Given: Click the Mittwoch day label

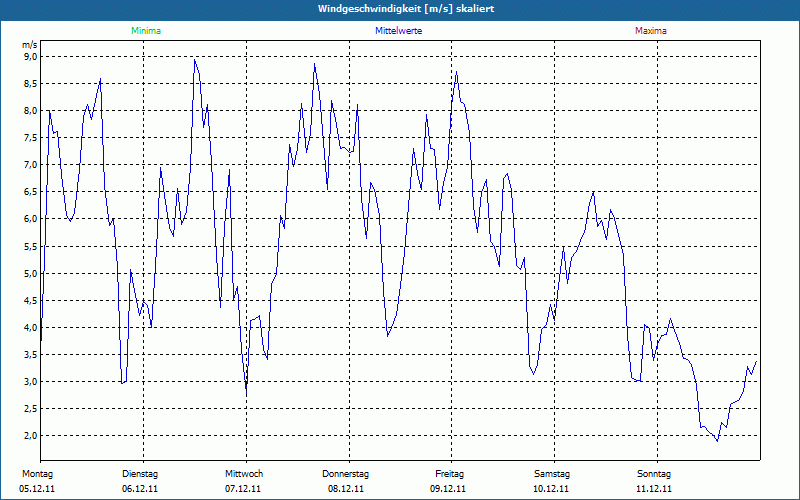Looking at the screenshot, I should pos(244,474).
